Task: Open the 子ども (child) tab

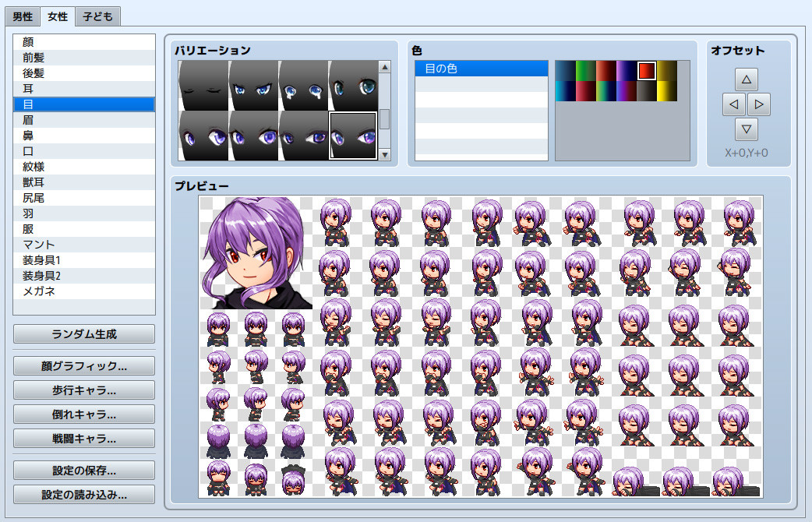Action: pyautogui.click(x=97, y=16)
